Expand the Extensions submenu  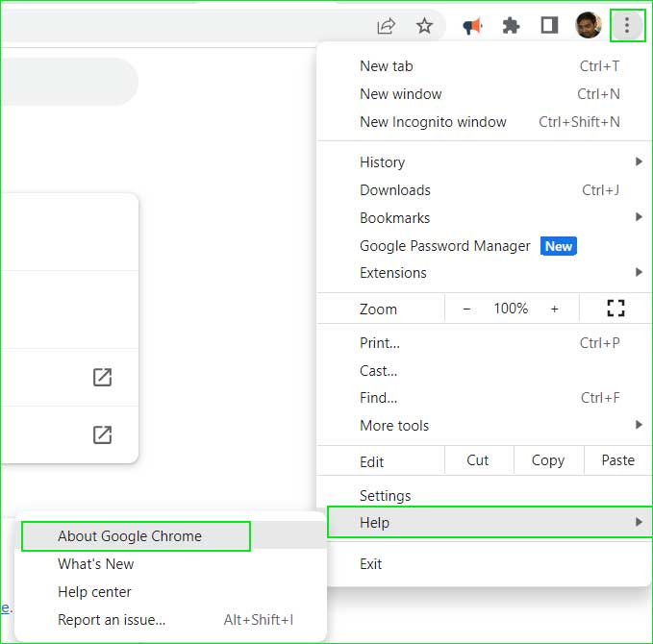485,273
